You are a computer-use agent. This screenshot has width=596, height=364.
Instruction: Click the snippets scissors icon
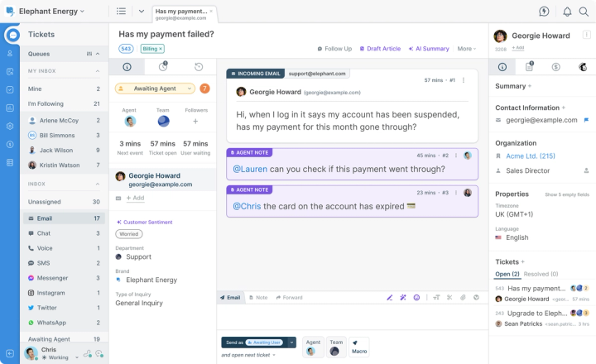449,298
